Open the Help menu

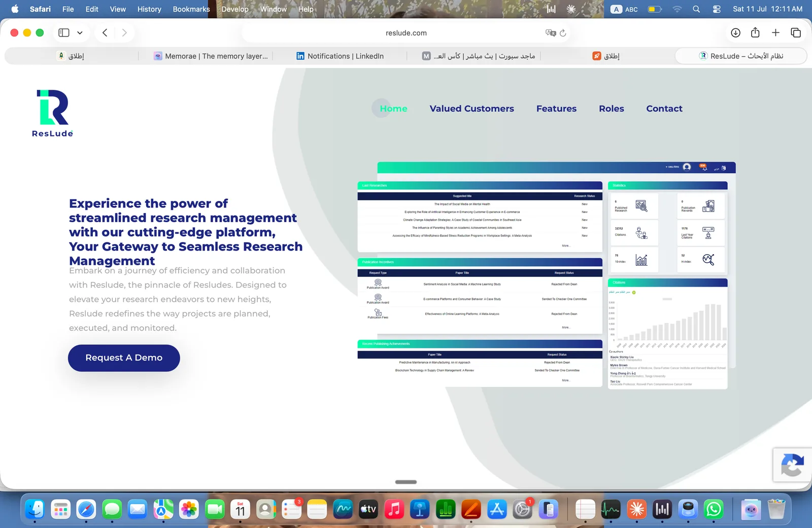coord(306,9)
